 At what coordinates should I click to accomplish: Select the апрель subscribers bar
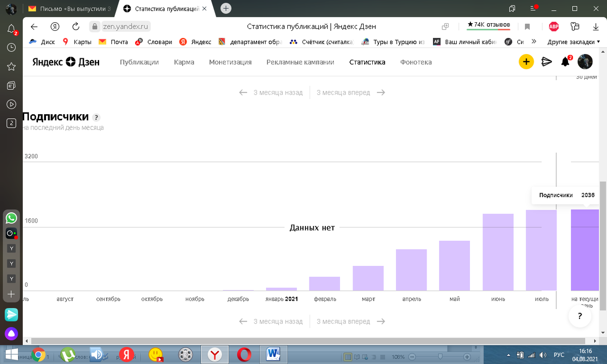tap(411, 270)
